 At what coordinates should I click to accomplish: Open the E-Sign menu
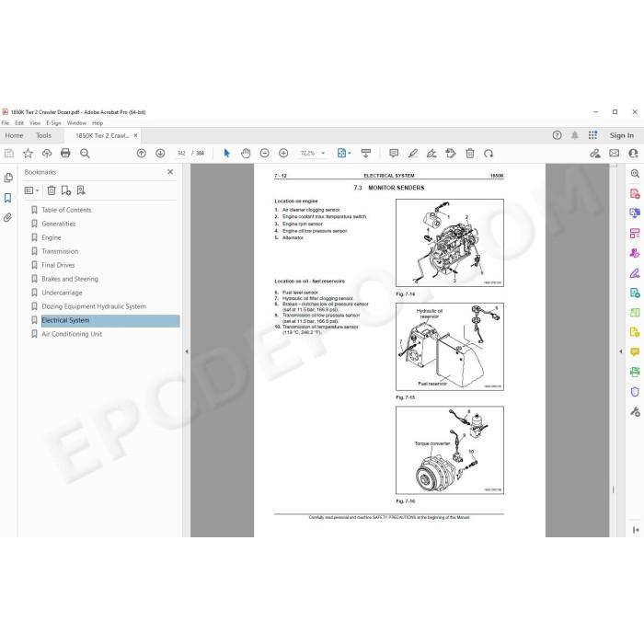click(53, 122)
